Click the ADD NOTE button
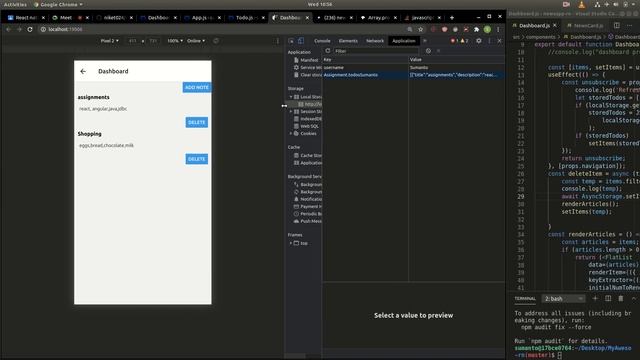Screen dimensions: 640x360 (197, 87)
